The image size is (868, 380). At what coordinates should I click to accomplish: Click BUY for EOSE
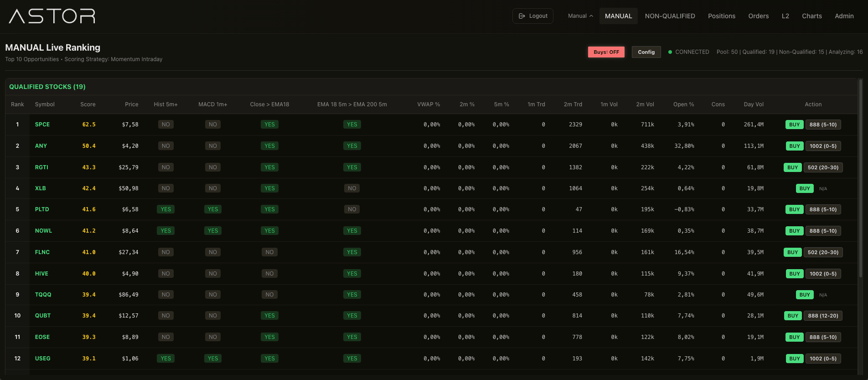(x=794, y=337)
